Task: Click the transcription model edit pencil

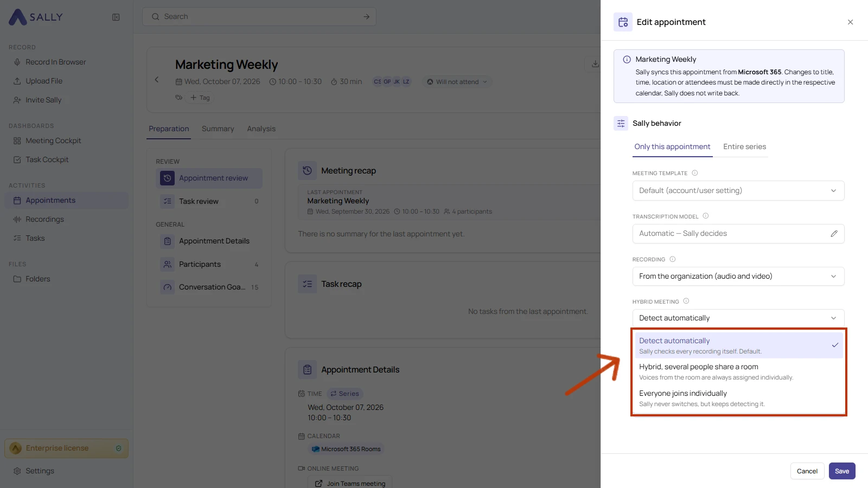Action: 834,234
